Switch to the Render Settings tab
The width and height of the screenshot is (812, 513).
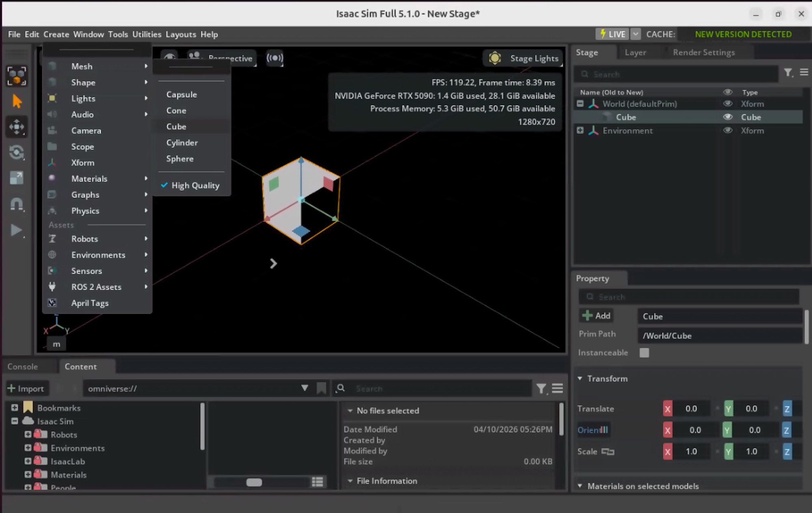point(704,52)
